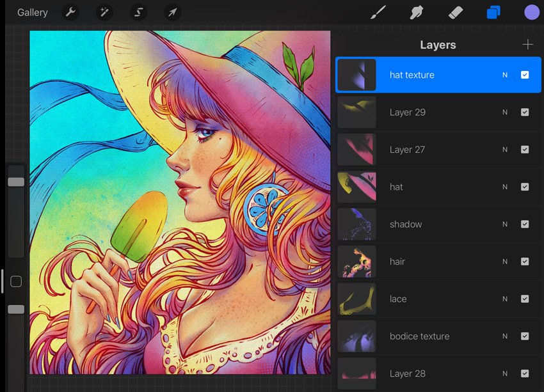Hide Layer 29
Screen dimensions: 544x392
pos(525,113)
